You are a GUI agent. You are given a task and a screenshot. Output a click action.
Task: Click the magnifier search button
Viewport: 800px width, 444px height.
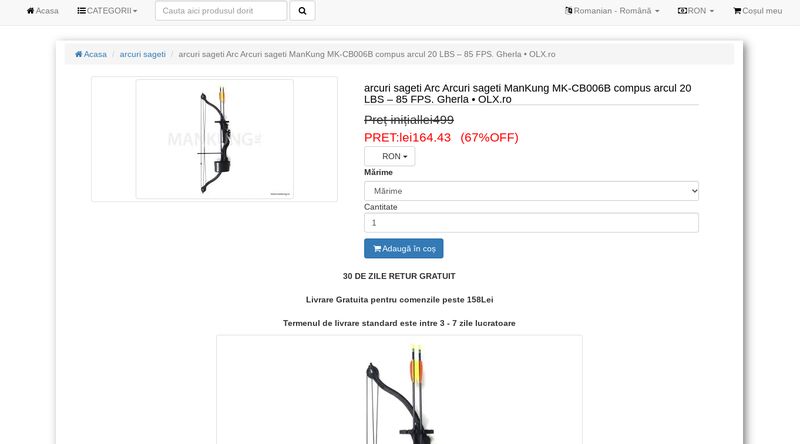point(302,11)
